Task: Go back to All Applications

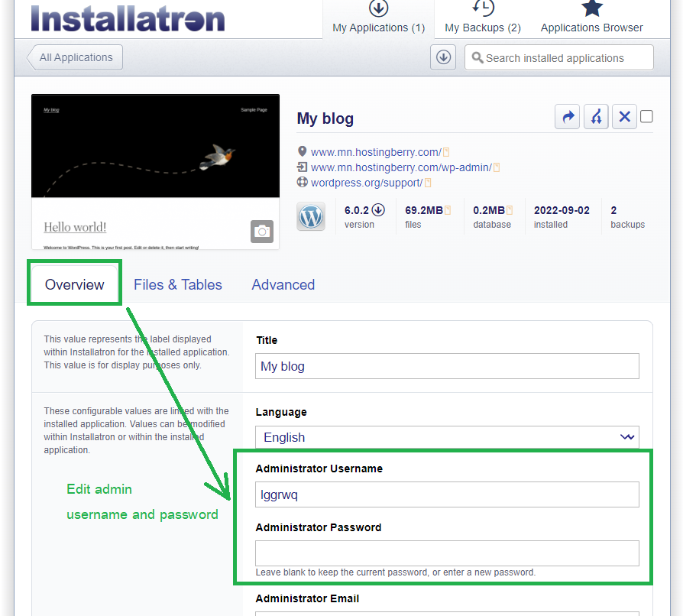Action: (x=75, y=57)
